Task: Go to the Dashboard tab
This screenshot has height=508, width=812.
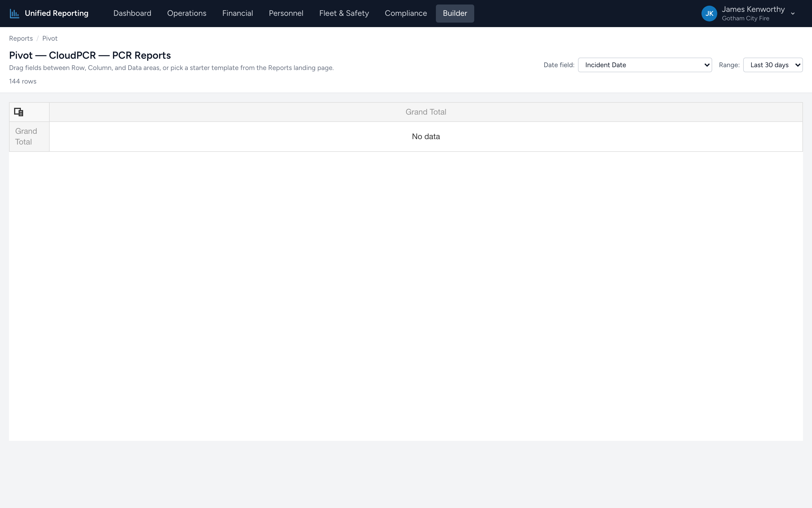Action: pos(132,14)
